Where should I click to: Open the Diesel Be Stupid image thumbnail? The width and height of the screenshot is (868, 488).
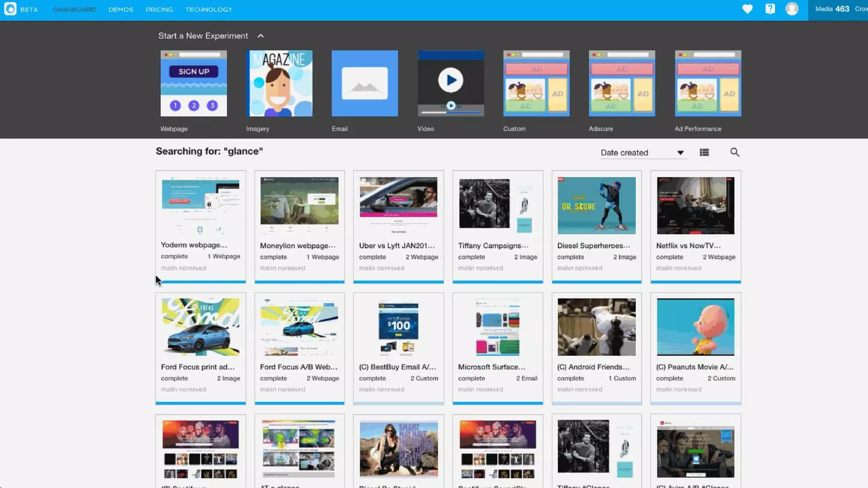pos(399,449)
